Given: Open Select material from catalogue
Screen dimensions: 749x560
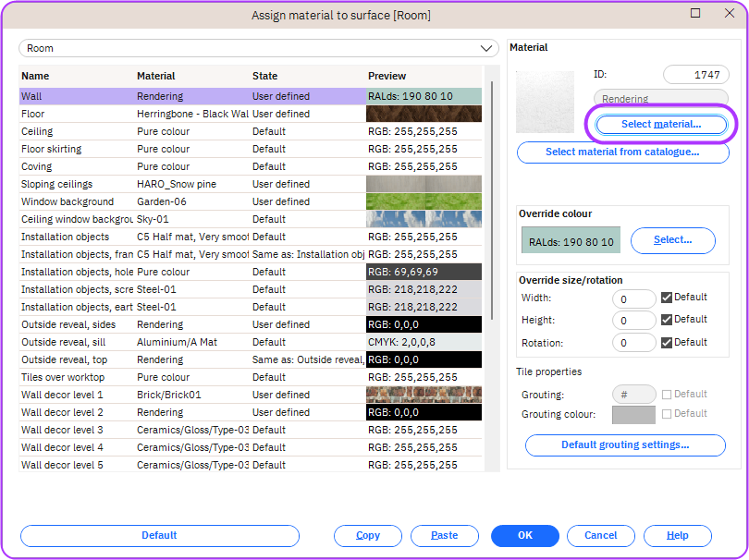Looking at the screenshot, I should (621, 152).
